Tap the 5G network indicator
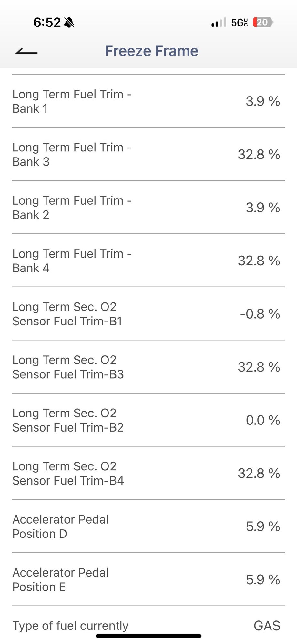Viewport: 297px width, 644px height. point(240,23)
